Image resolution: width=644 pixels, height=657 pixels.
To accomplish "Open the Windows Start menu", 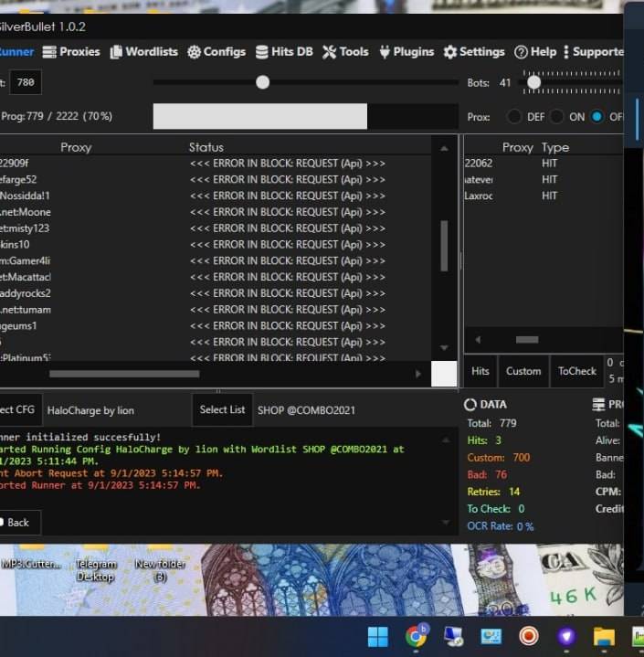I will coord(376,636).
